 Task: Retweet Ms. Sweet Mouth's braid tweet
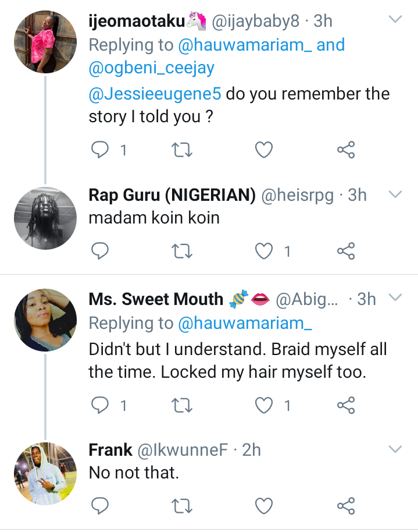(x=183, y=405)
